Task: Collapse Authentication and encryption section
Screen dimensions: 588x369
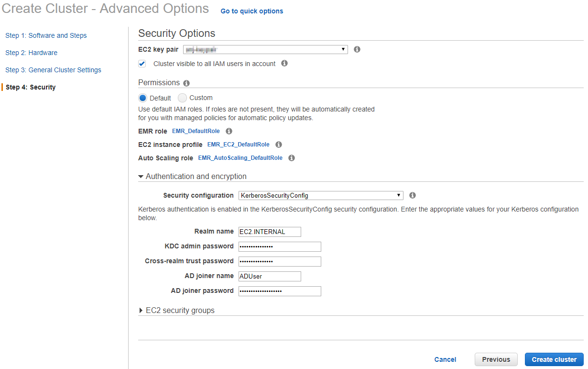Action: click(x=196, y=177)
